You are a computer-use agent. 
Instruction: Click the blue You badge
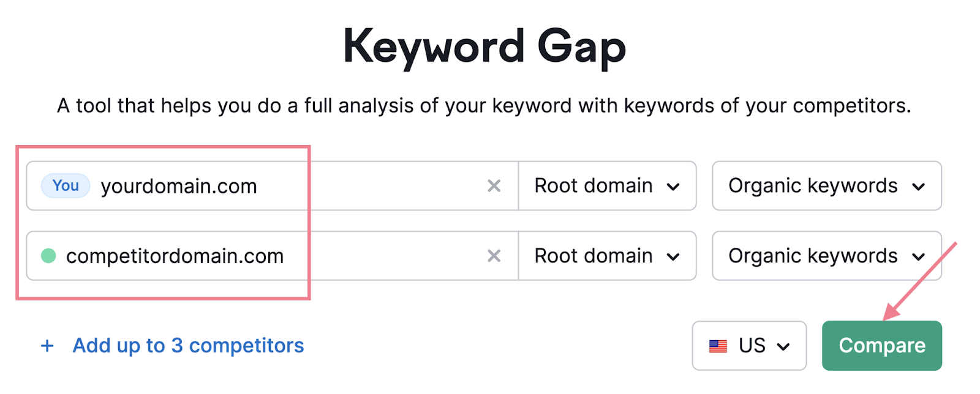pyautogui.click(x=64, y=186)
